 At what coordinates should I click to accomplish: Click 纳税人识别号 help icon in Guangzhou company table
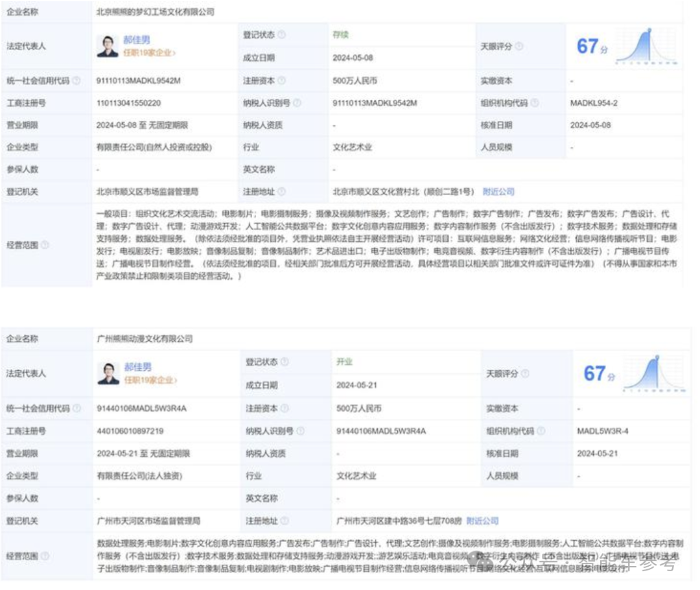[x=300, y=431]
